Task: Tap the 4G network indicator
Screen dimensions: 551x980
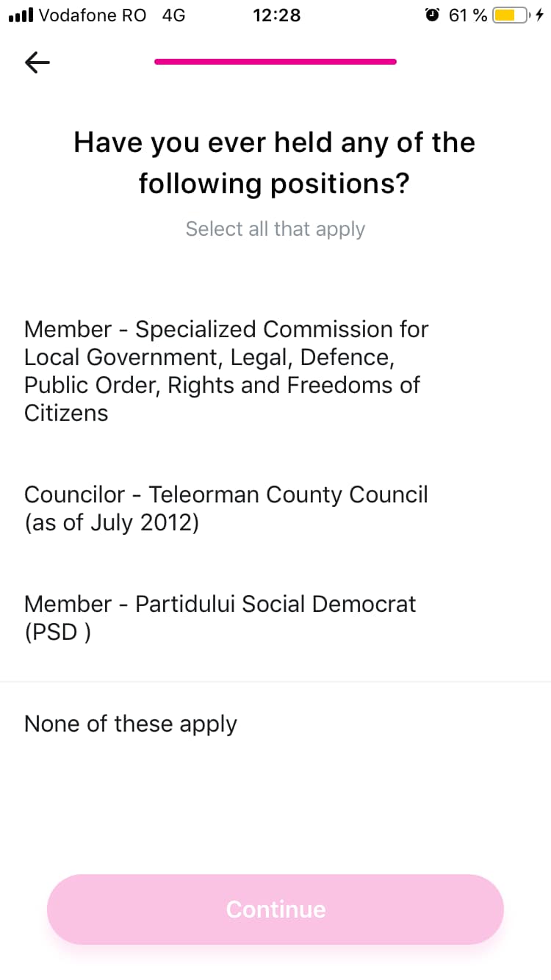Action: click(173, 15)
